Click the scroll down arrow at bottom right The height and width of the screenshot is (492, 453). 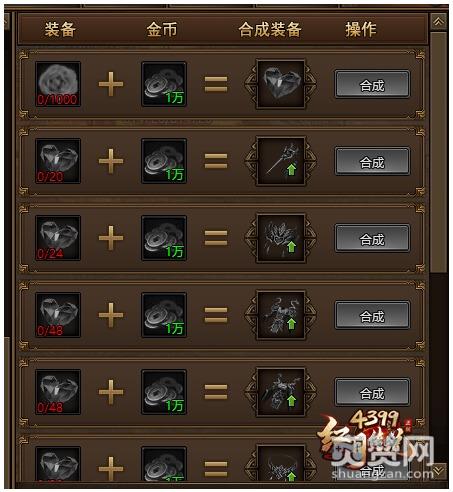tap(438, 471)
